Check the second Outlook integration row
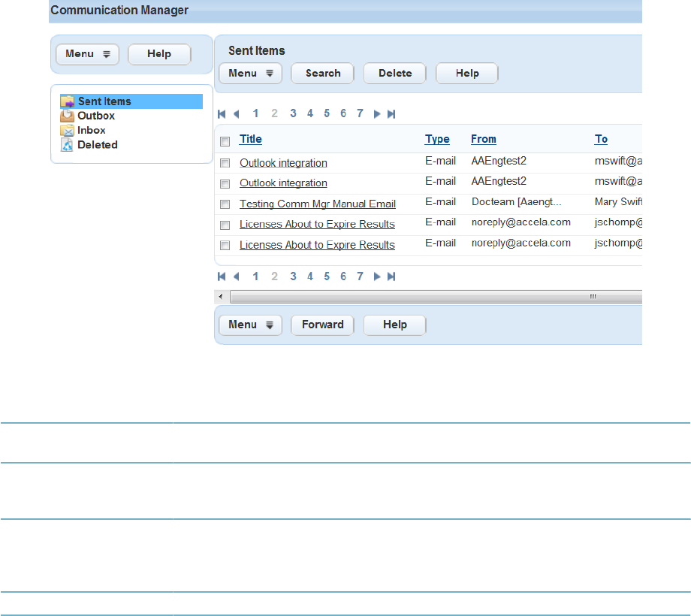This screenshot has height=616, width=691. point(225,183)
